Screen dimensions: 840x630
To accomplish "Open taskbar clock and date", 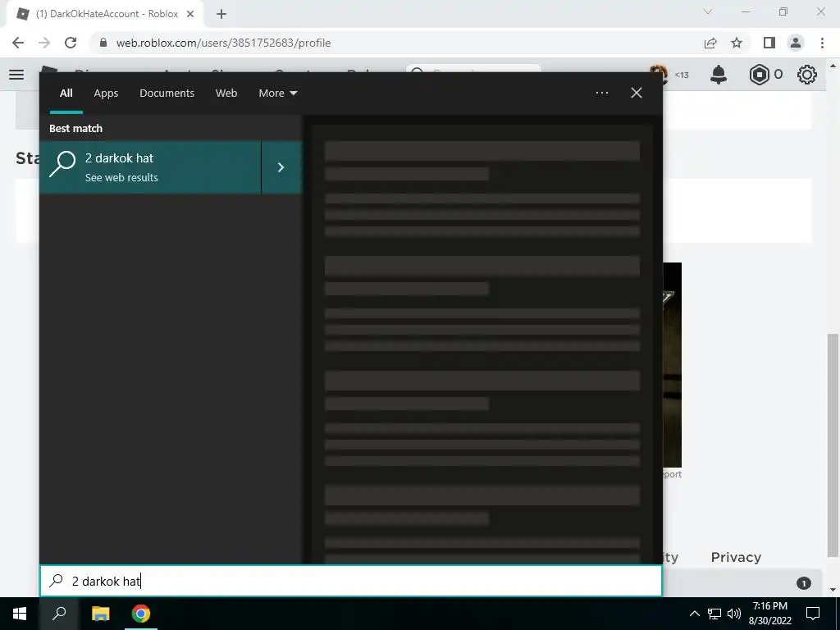I will coord(770,614).
